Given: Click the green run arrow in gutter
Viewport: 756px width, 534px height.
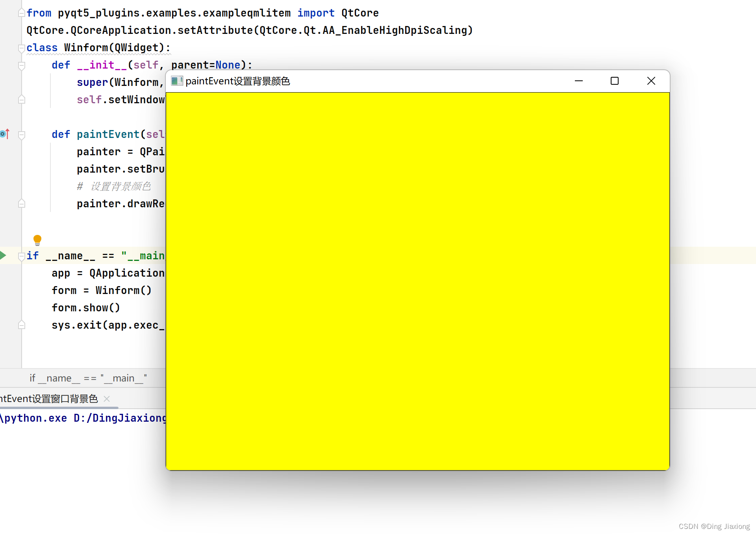Looking at the screenshot, I should click(x=3, y=255).
